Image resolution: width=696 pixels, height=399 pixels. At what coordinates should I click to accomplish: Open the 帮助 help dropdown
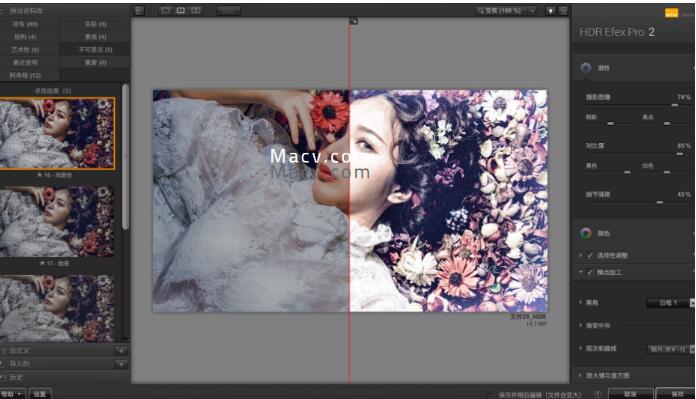[12, 394]
